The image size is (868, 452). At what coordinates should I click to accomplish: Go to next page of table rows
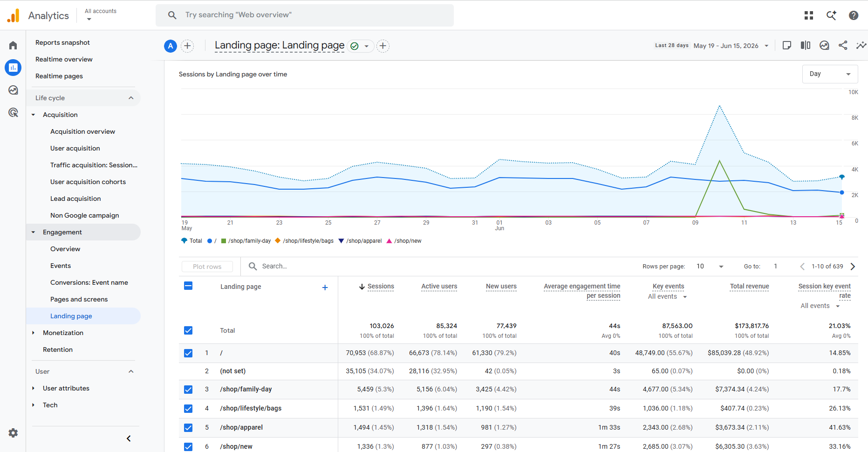pos(853,267)
